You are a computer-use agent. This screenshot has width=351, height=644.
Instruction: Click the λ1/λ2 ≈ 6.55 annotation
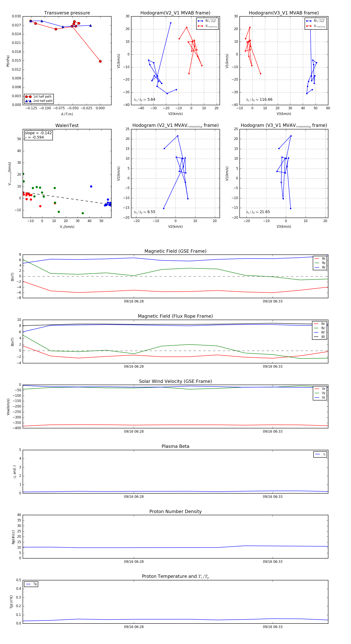144,212
